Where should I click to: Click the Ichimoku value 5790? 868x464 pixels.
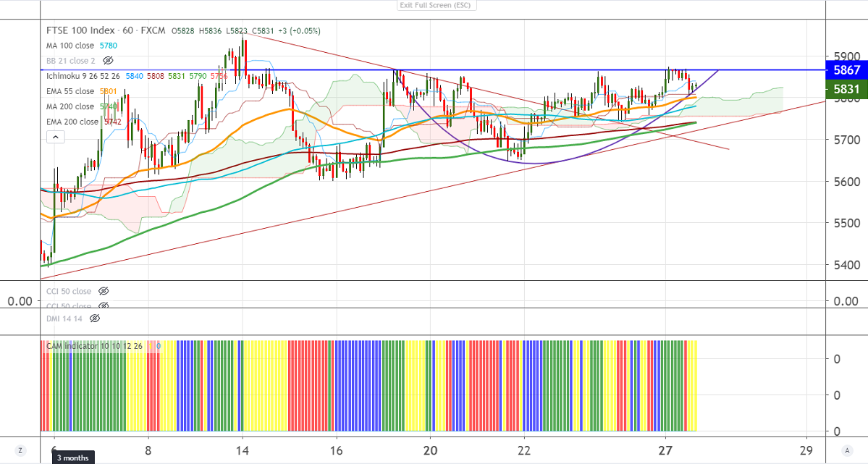click(198, 76)
